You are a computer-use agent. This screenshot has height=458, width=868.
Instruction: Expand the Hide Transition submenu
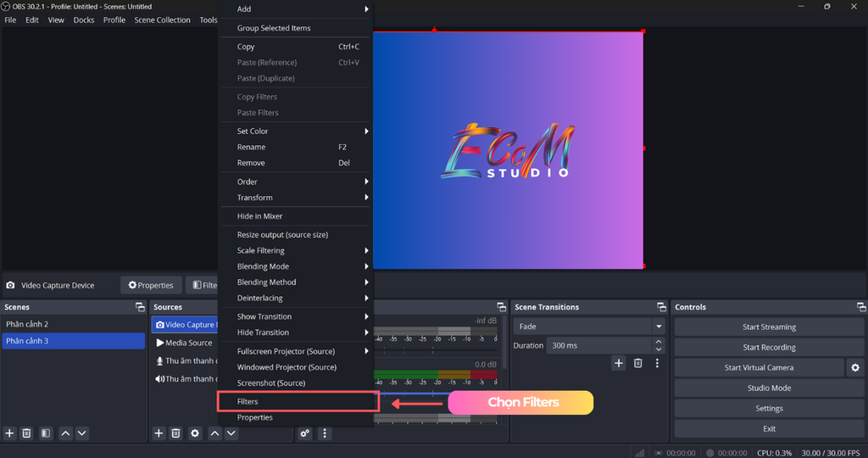coord(296,332)
